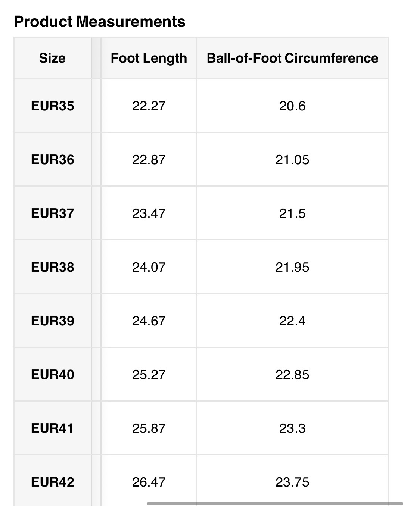Image resolution: width=420 pixels, height=506 pixels.
Task: Click the Size column header
Action: click(52, 58)
